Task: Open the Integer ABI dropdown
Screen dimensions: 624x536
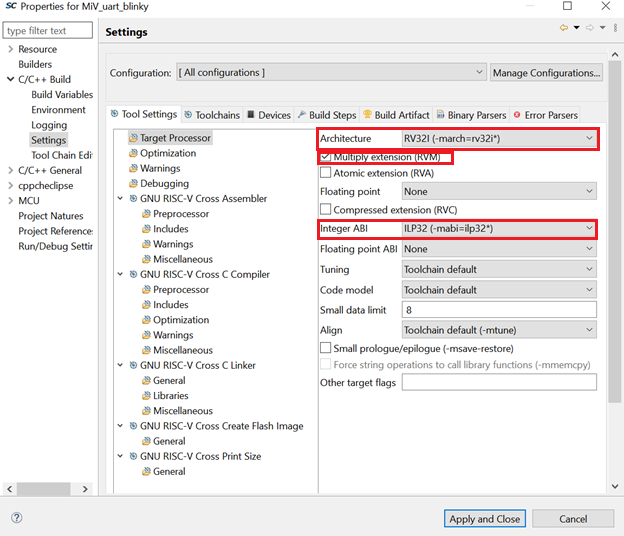Action: click(x=498, y=229)
